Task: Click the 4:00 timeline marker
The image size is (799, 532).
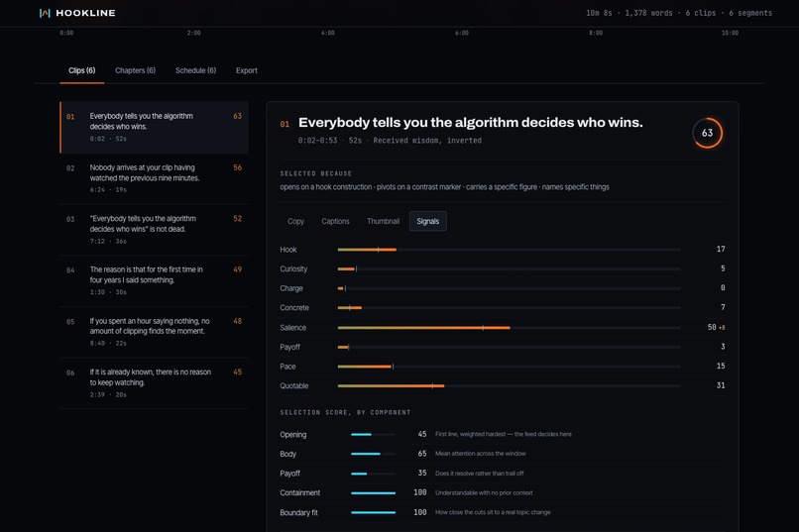Action: [328, 33]
